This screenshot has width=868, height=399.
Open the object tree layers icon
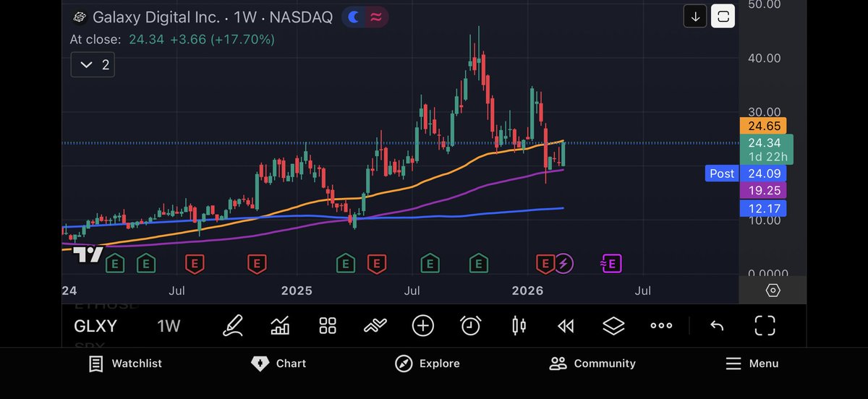pos(613,326)
